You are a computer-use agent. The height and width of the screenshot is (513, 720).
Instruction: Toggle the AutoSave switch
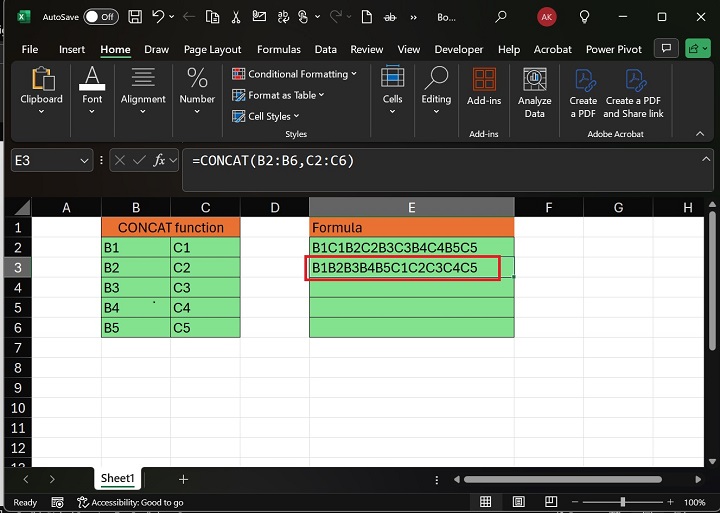pyautogui.click(x=100, y=17)
